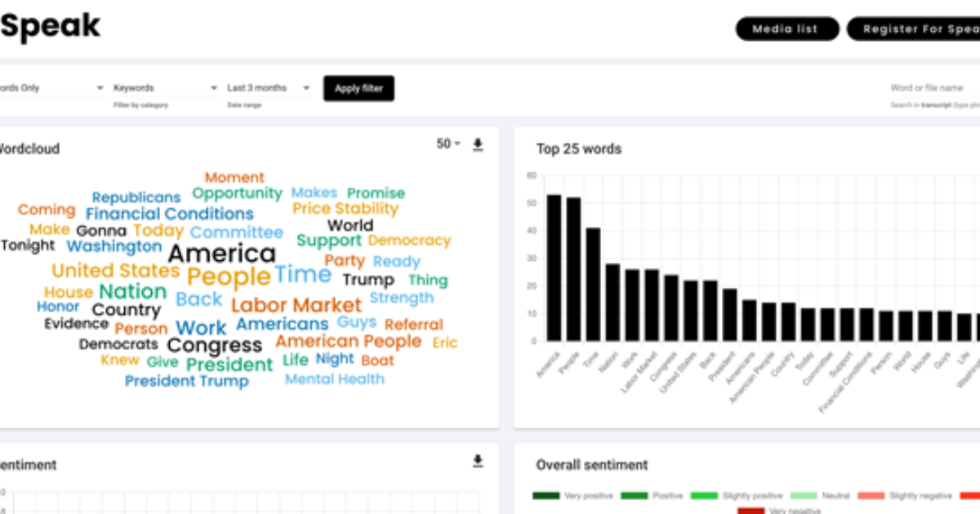Click 'Price Stability' in the wordcloud
Screen dimensions: 980x514
coord(345,209)
